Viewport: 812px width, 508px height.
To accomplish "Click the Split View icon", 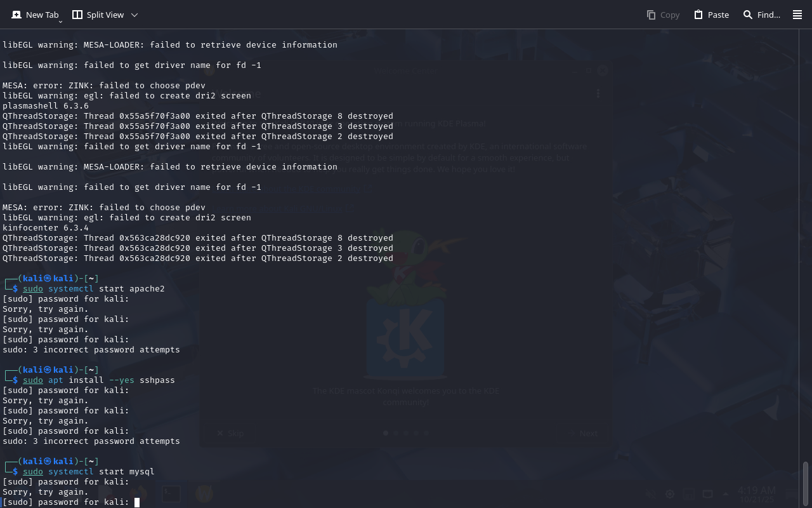I will pyautogui.click(x=77, y=15).
